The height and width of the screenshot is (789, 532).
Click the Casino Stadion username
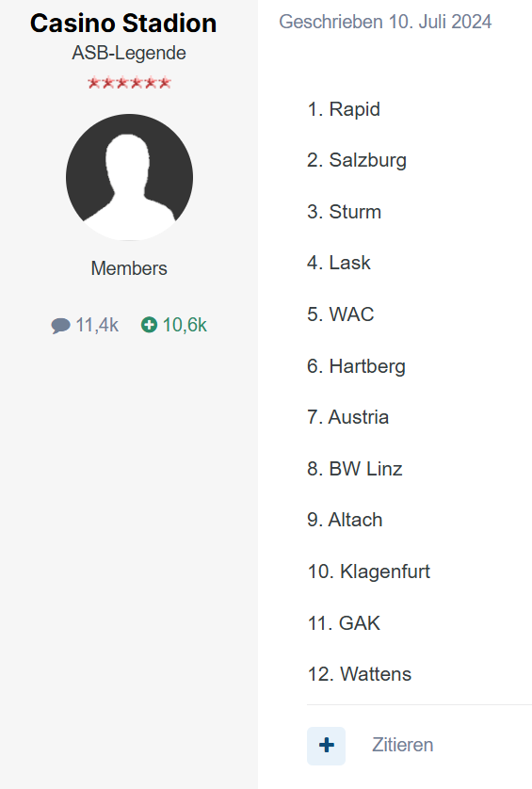pos(123,24)
